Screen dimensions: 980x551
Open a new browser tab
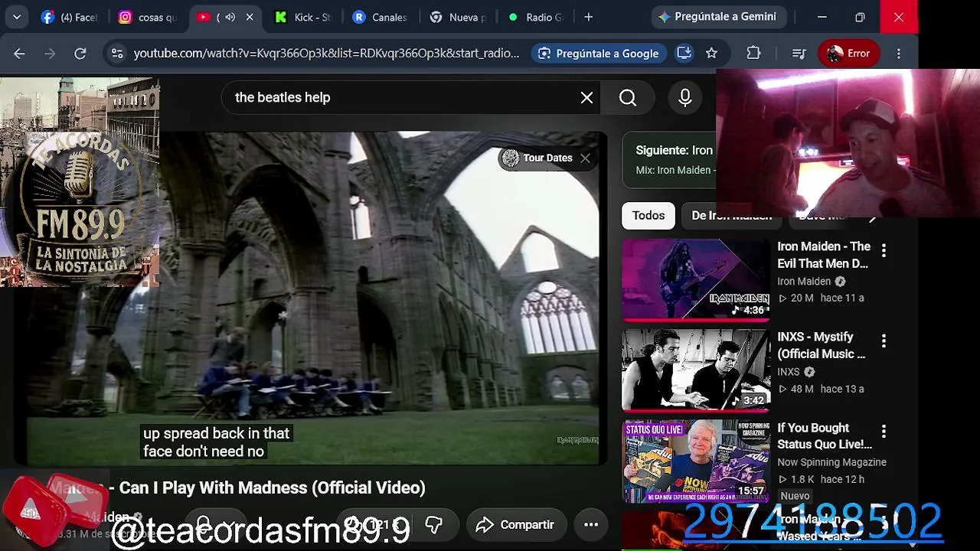588,17
